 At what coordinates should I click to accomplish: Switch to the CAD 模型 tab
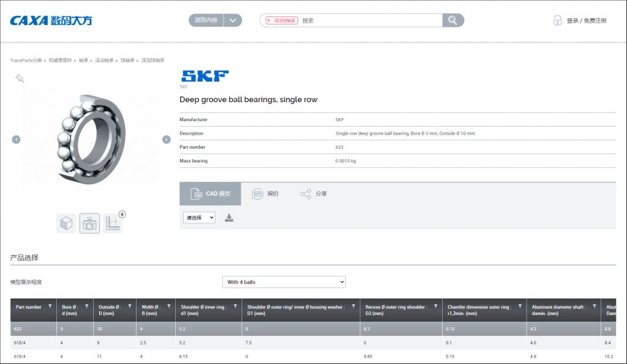pyautogui.click(x=210, y=194)
